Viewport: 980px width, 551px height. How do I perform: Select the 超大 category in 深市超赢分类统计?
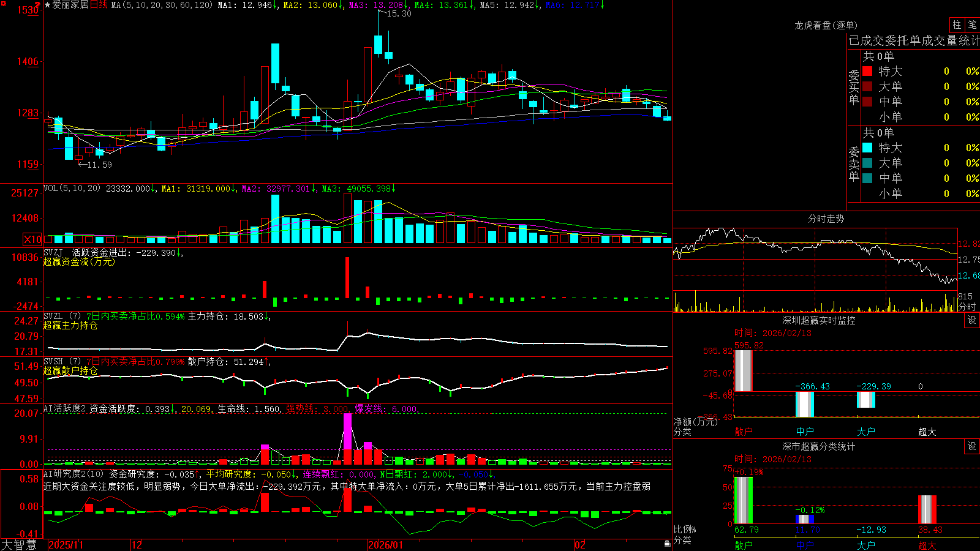point(927,545)
